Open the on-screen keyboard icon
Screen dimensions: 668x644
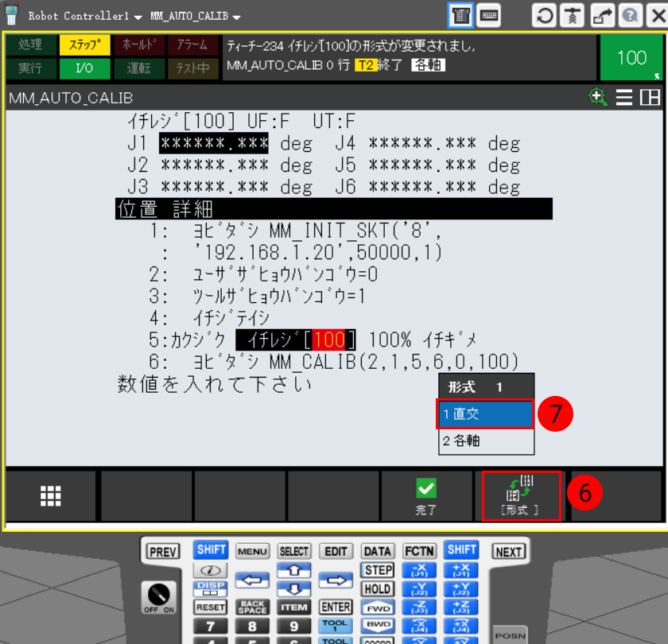point(488,16)
